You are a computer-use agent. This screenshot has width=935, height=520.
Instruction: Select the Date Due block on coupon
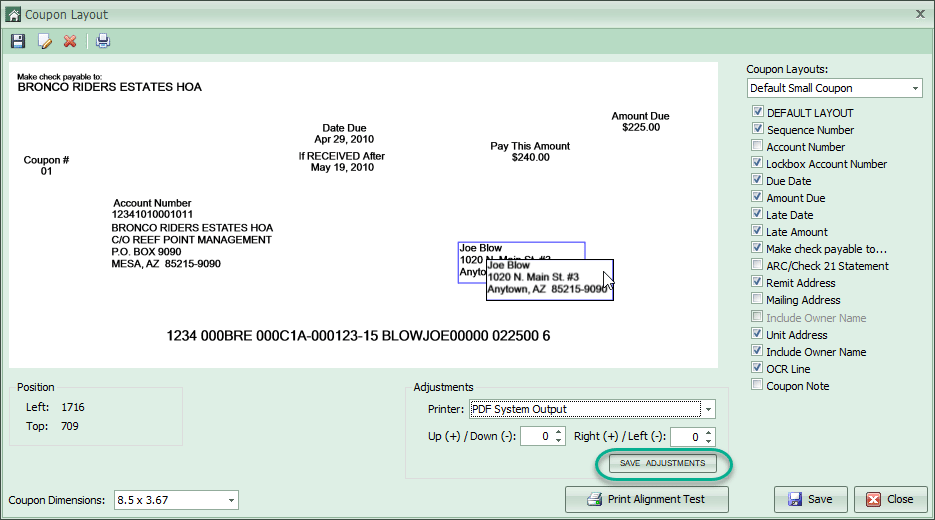click(344, 134)
